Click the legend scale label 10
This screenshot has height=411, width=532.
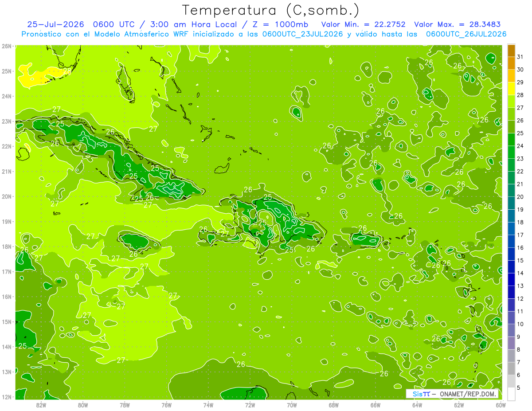click(520, 324)
